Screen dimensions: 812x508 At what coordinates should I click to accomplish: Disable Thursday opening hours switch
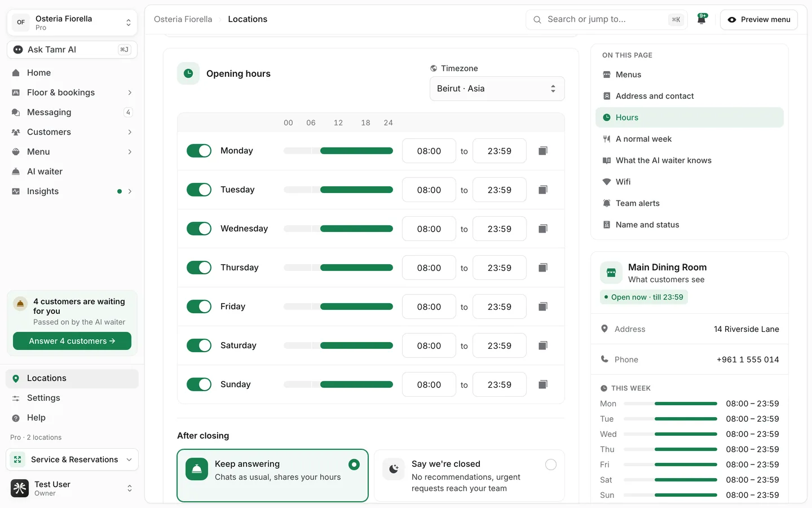[199, 268]
